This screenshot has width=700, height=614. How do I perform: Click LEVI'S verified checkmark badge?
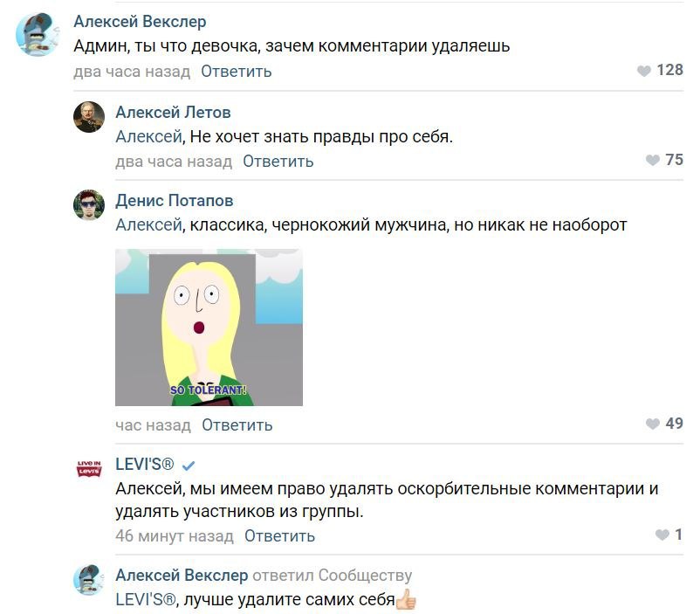189,466
